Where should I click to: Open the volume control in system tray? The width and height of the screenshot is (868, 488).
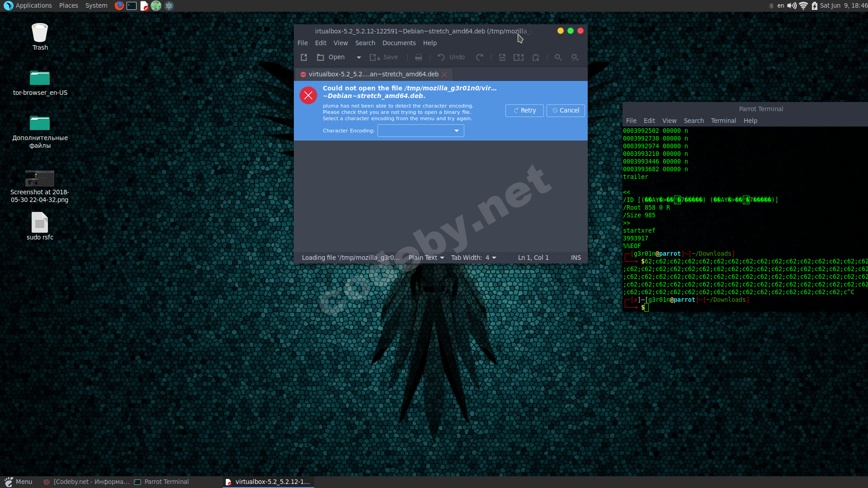click(x=792, y=6)
